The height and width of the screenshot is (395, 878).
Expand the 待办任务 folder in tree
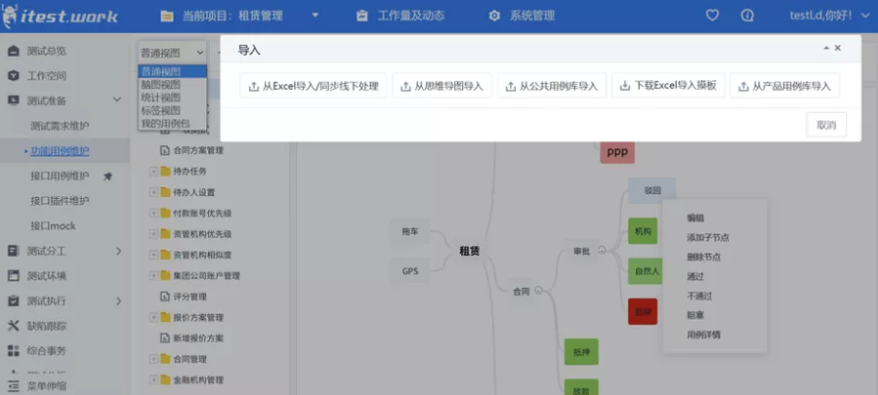[153, 171]
